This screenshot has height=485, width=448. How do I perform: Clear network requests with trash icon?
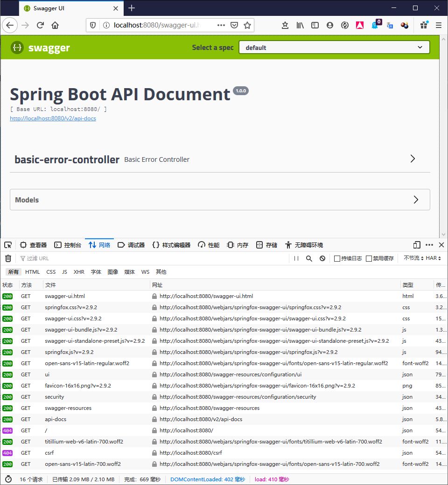click(8, 258)
